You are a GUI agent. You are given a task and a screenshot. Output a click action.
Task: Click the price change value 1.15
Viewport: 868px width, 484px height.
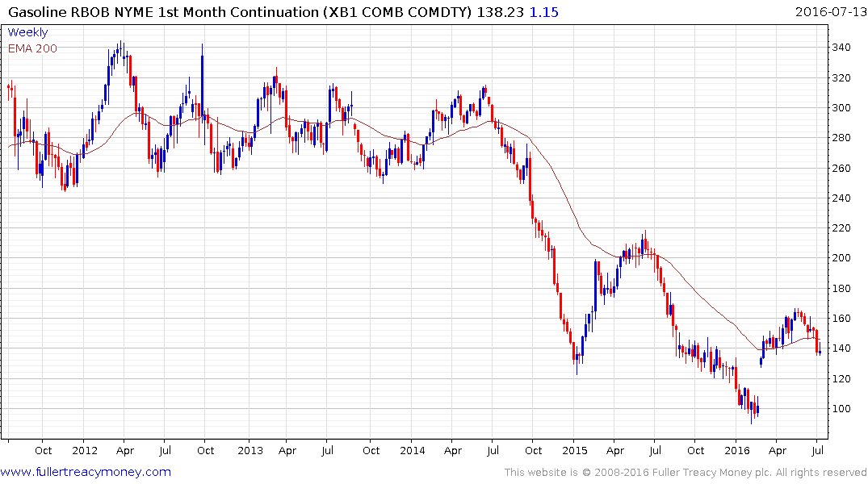pyautogui.click(x=544, y=11)
